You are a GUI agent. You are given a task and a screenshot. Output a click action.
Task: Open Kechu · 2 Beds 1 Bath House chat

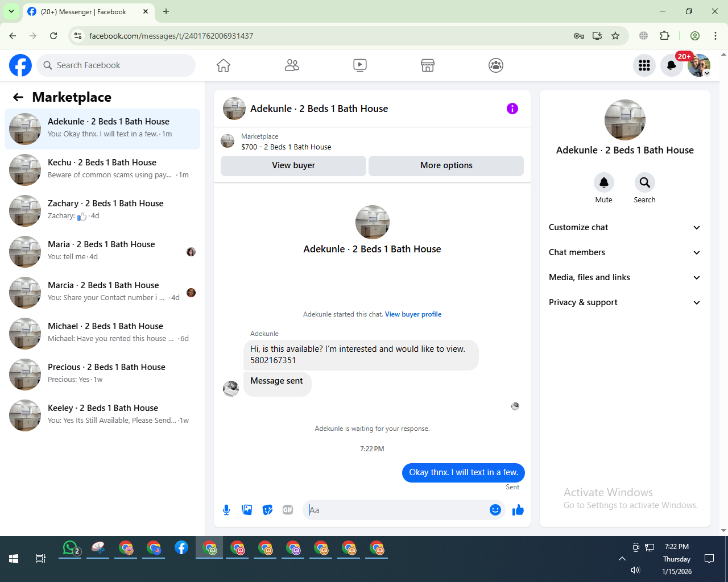point(102,170)
